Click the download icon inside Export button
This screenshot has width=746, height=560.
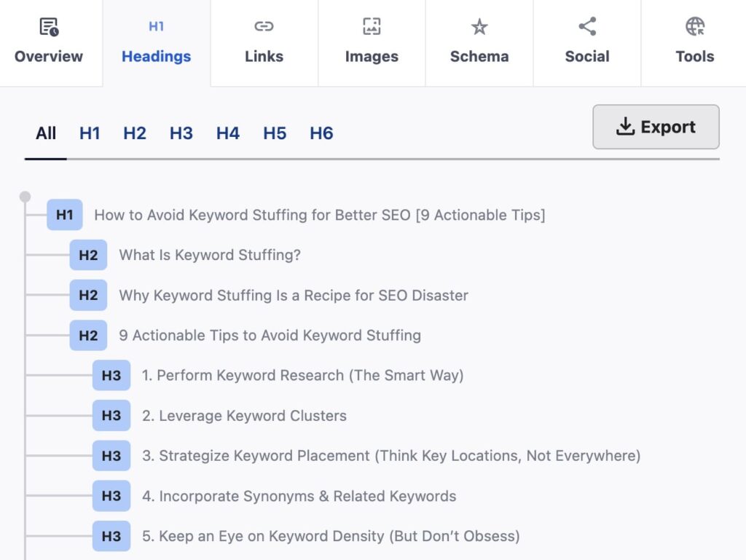627,126
